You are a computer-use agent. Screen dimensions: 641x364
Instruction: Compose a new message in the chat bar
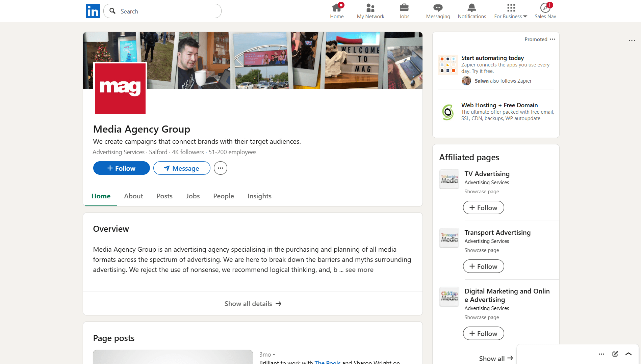pos(615,354)
